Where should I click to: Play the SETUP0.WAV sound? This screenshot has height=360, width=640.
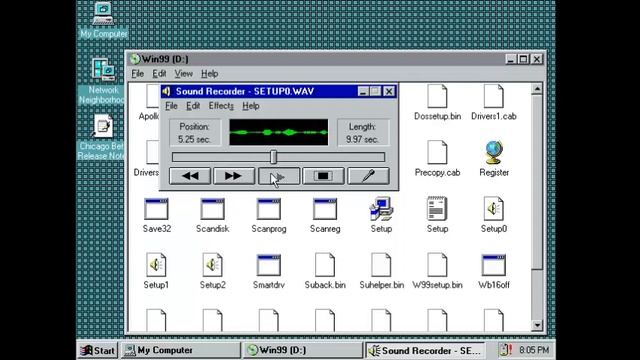pyautogui.click(x=279, y=176)
